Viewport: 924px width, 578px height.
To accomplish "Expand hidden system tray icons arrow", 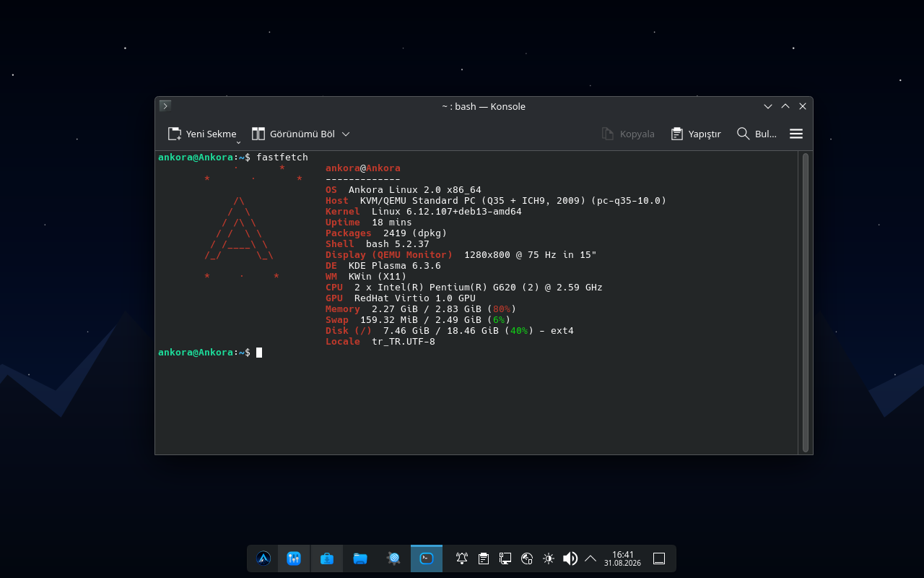I will pyautogui.click(x=590, y=558).
